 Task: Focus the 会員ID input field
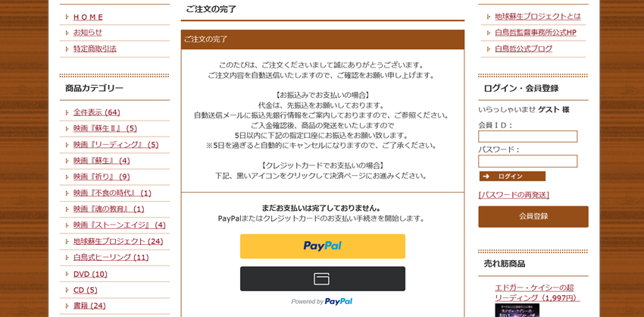(528, 137)
